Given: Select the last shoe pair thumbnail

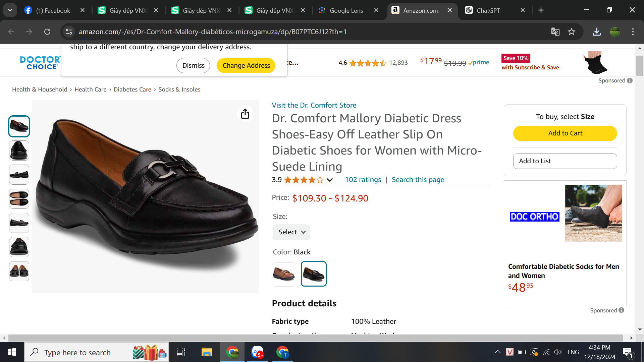Looking at the screenshot, I should point(19,271).
